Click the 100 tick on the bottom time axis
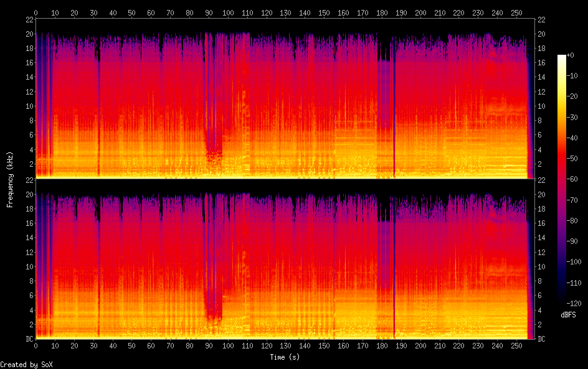Screen dimensions: 588x369 [228, 345]
